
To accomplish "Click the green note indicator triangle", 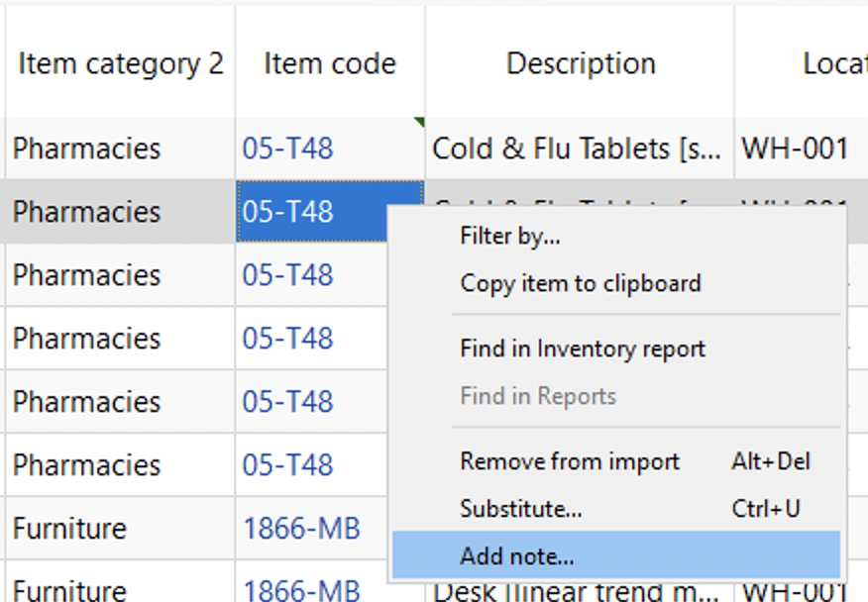I will (x=419, y=122).
